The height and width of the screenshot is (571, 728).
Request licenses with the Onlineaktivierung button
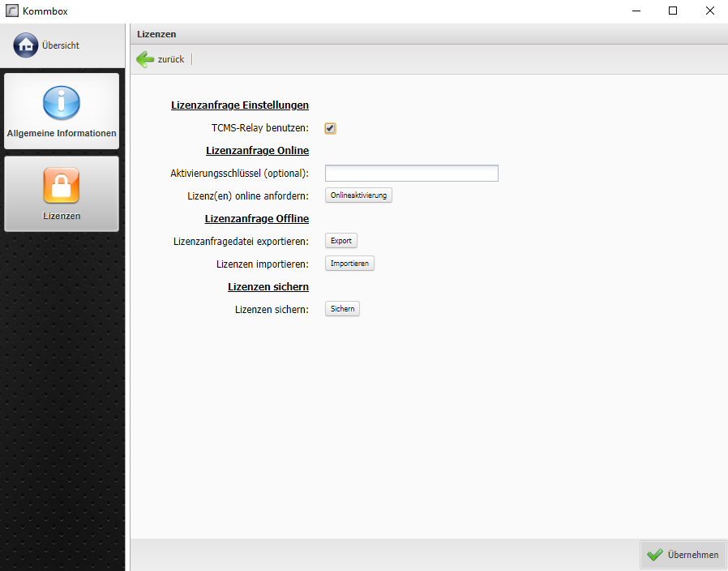point(358,195)
